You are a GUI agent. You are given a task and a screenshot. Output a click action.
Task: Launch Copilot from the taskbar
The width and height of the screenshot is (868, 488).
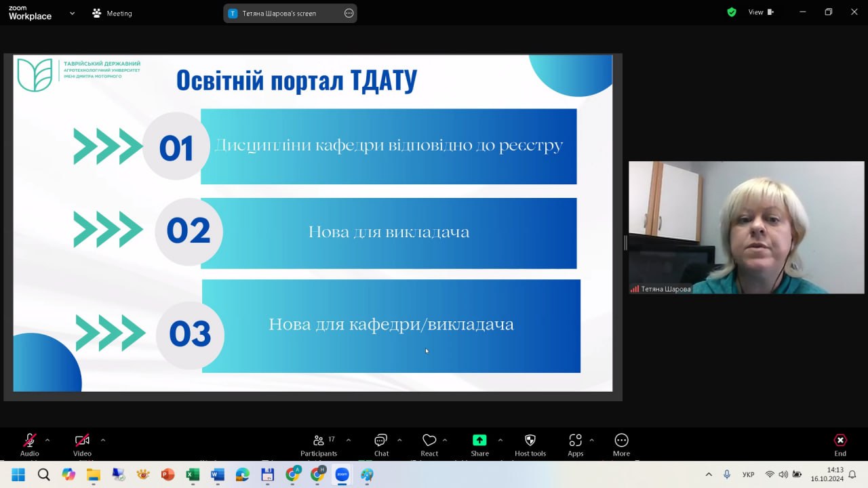point(68,474)
